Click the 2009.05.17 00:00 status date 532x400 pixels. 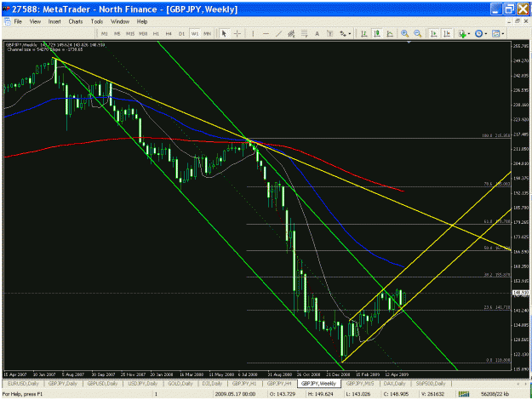pyautogui.click(x=235, y=394)
